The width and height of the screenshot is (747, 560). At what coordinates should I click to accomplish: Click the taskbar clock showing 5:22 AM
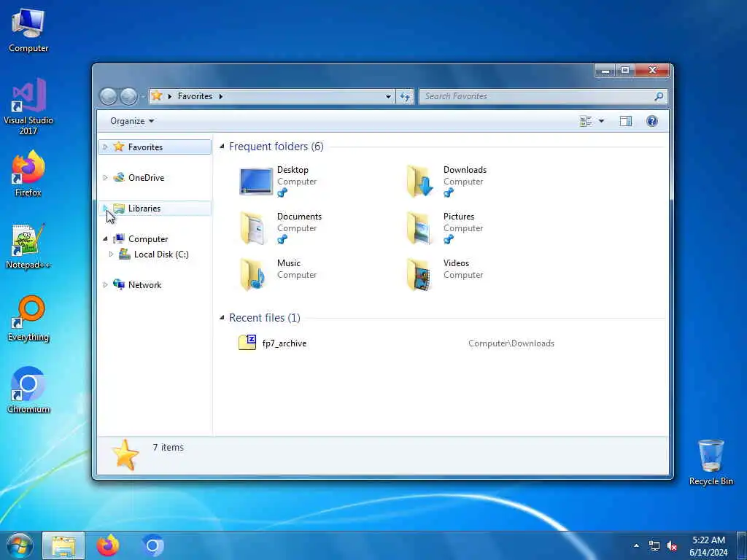(708, 546)
